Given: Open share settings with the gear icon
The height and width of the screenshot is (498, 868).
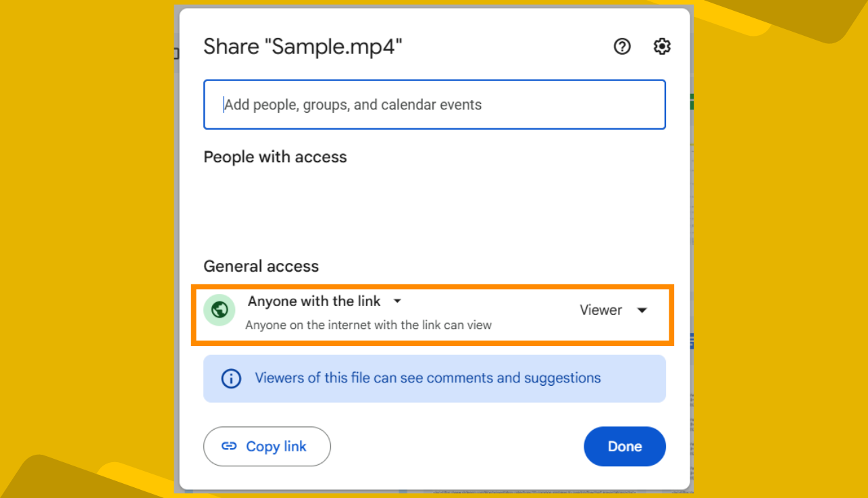Looking at the screenshot, I should click(662, 46).
